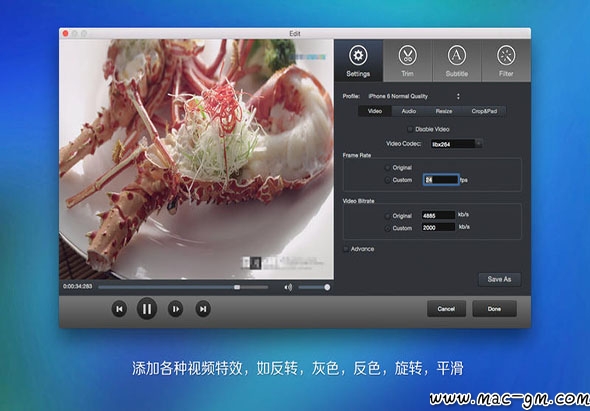Skip to the end of video
Screen dimensions: 590x411
click(203, 309)
